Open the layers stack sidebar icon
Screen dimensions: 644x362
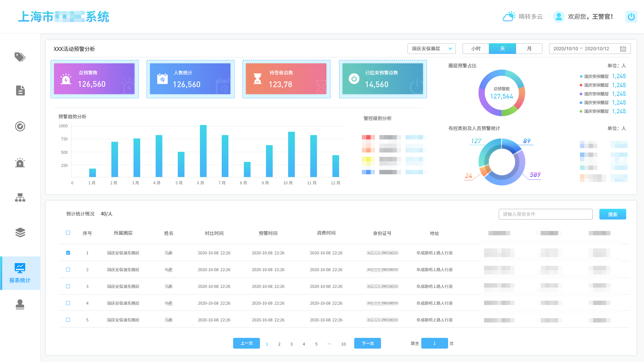pyautogui.click(x=20, y=232)
